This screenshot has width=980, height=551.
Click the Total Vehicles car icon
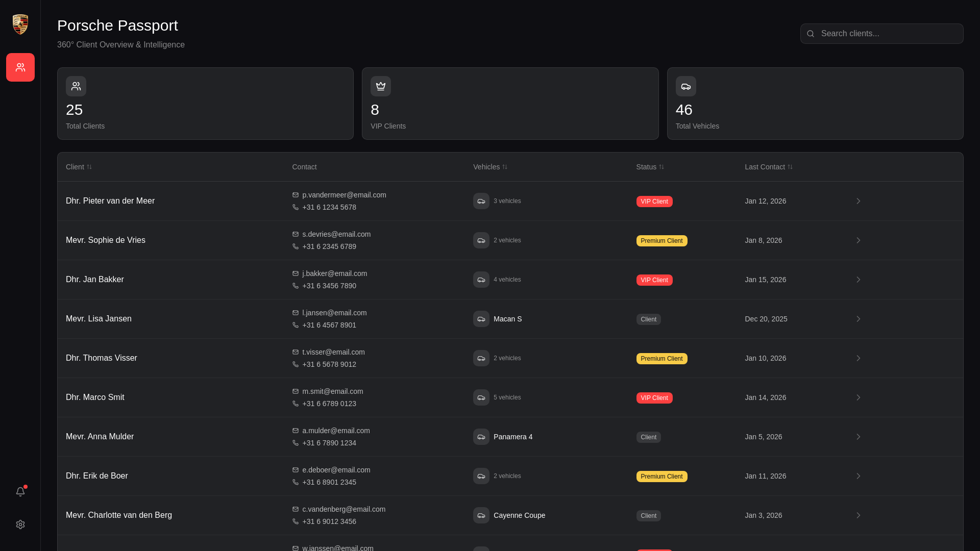[x=686, y=86]
